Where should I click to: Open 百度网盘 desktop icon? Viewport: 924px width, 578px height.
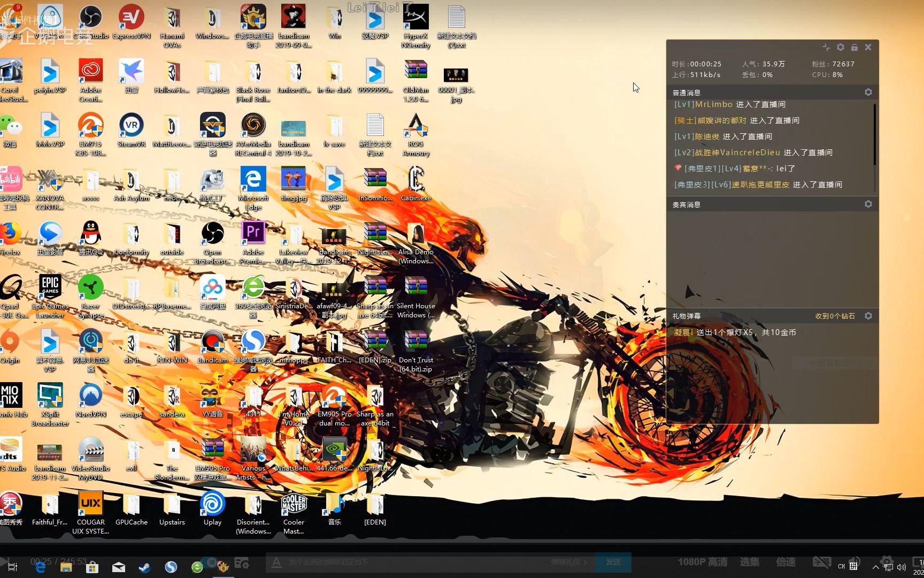click(213, 292)
